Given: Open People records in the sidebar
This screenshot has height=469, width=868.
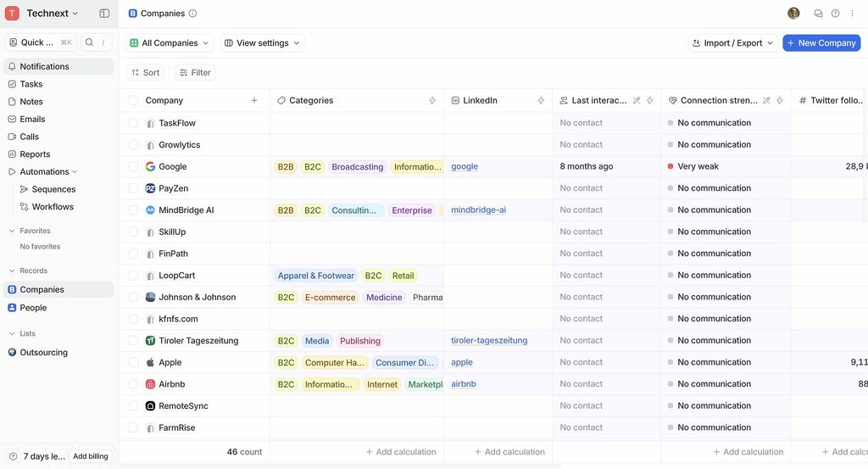Looking at the screenshot, I should [x=58, y=307].
